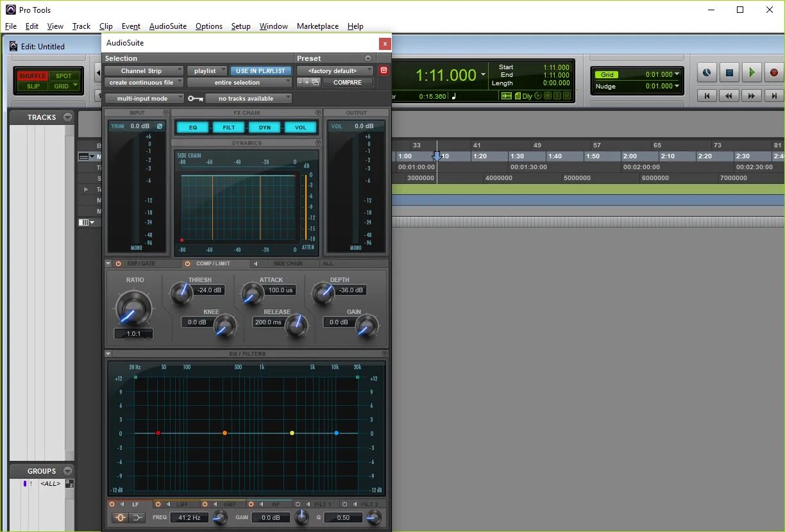Open the Track menu
The width and height of the screenshot is (785, 532).
tap(81, 26)
